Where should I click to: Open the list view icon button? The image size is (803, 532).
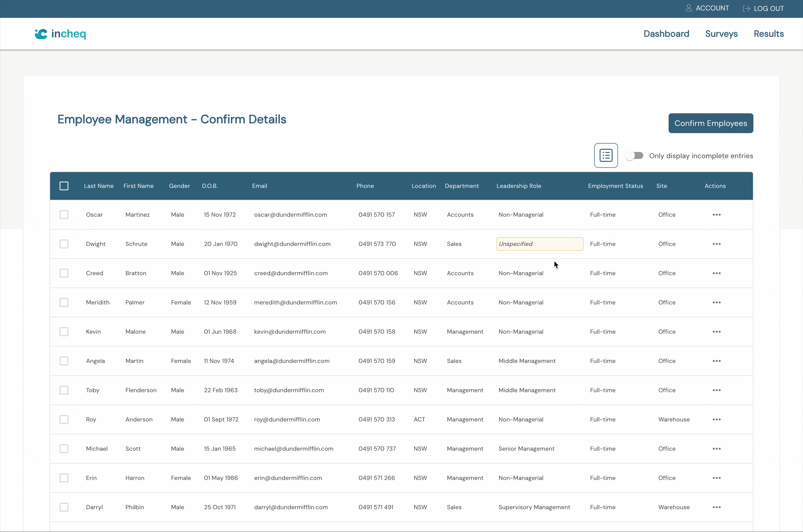[x=606, y=155]
